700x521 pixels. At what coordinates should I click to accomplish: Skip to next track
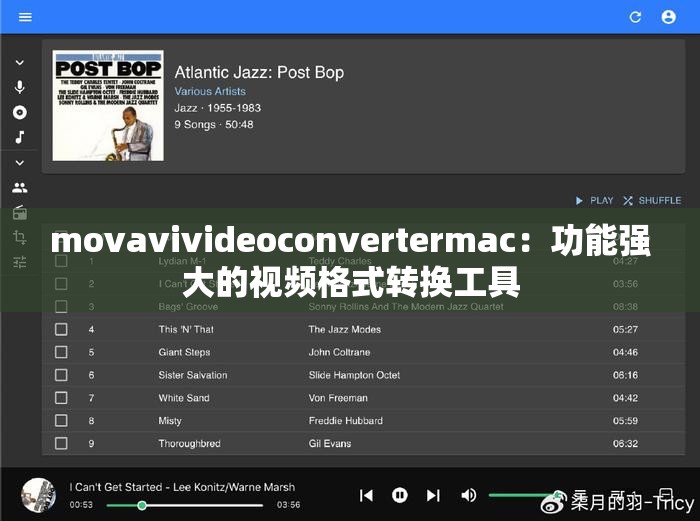pyautogui.click(x=433, y=496)
